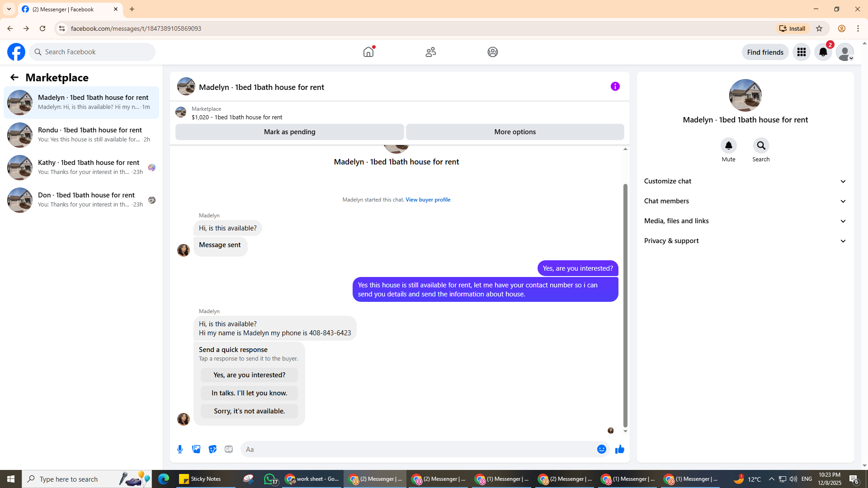Focus the Search Facebook field
This screenshot has height=488, width=868.
92,52
